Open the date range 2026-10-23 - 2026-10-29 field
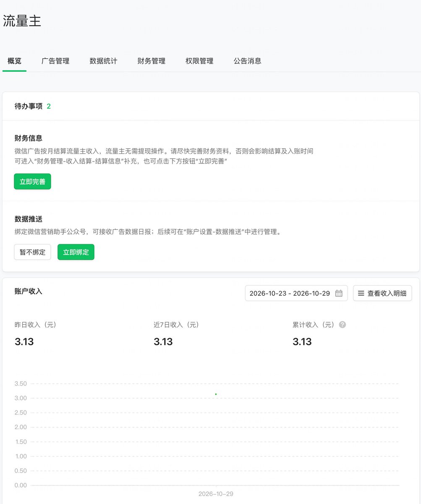Image resolution: width=421 pixels, height=504 pixels. pos(296,293)
